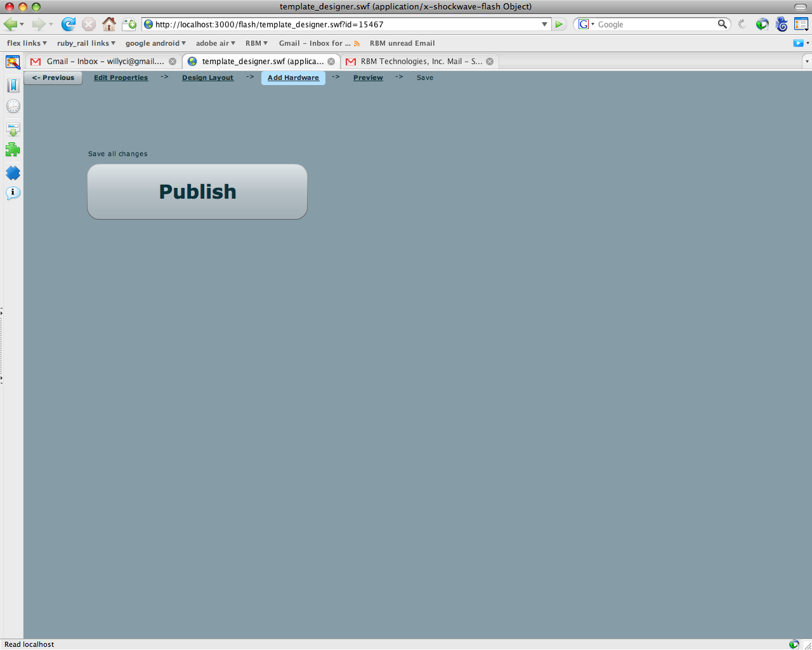Click the RSS feed icon beside the Gmail bookmark
Screen dimensions: 812x650
357,43
